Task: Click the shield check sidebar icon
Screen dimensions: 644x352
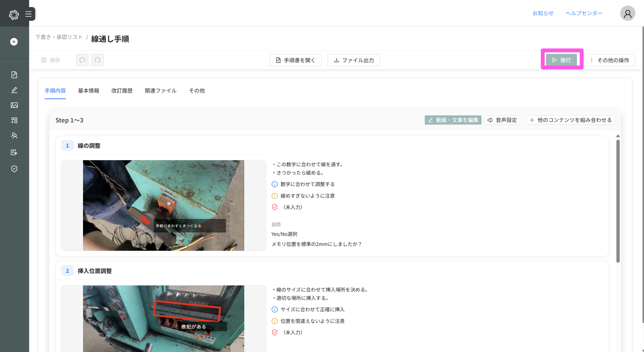Action: 14,169
